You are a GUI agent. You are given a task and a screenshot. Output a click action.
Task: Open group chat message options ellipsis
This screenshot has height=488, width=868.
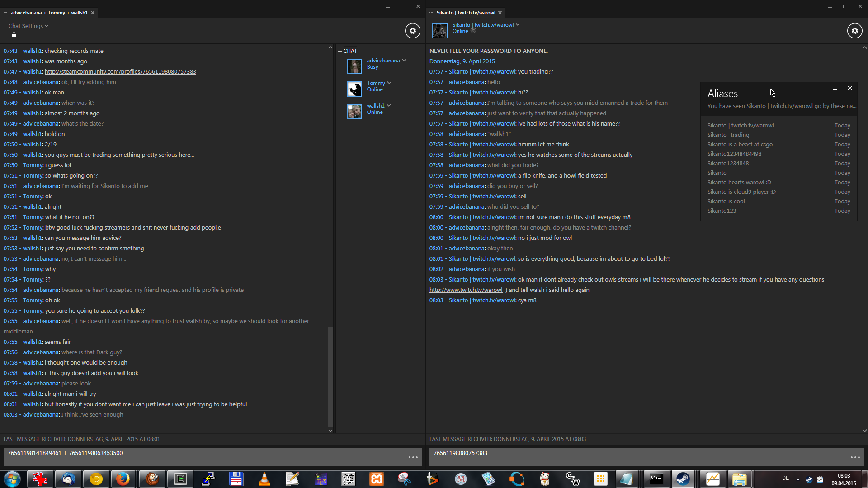coord(413,457)
